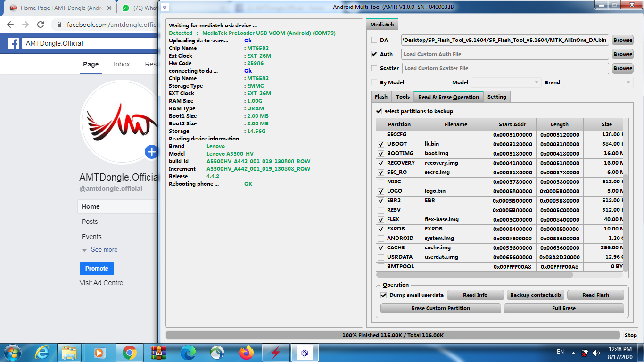Viewport: 644px width, 362px height.
Task: Add a photo via the blue plus icon
Action: click(x=151, y=152)
